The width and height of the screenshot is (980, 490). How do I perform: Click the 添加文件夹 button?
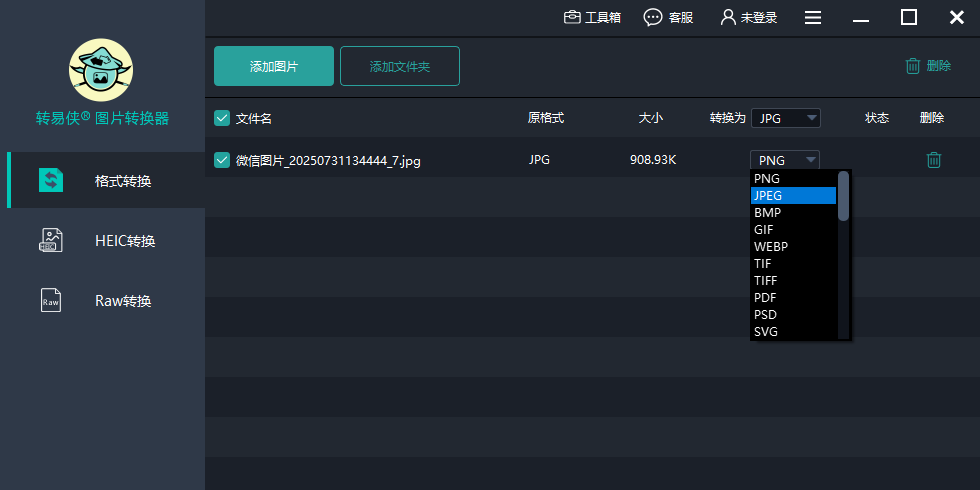[x=399, y=66]
